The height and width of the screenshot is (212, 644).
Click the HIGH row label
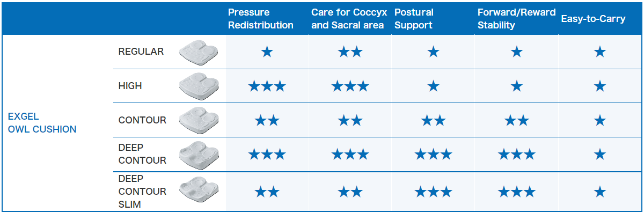pyautogui.click(x=130, y=86)
